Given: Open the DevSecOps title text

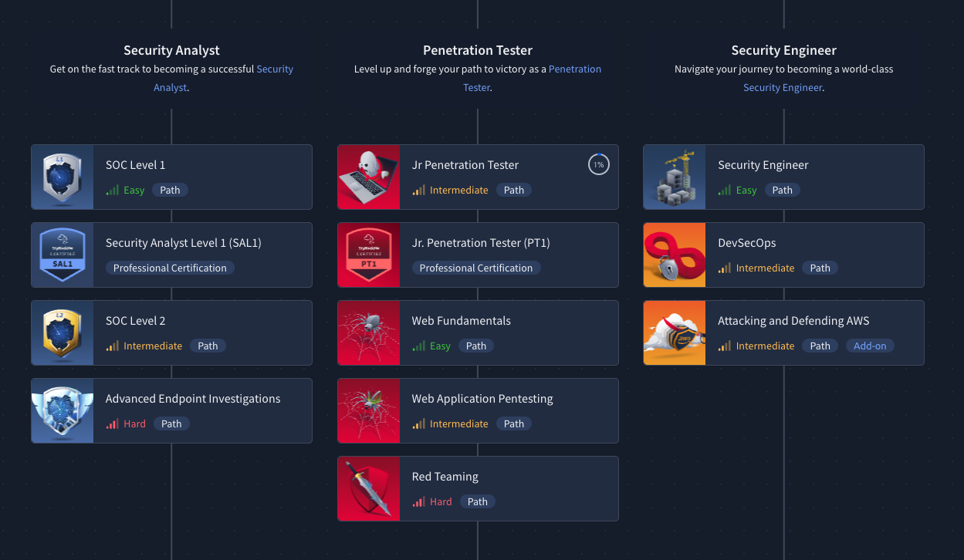Looking at the screenshot, I should click(747, 243).
